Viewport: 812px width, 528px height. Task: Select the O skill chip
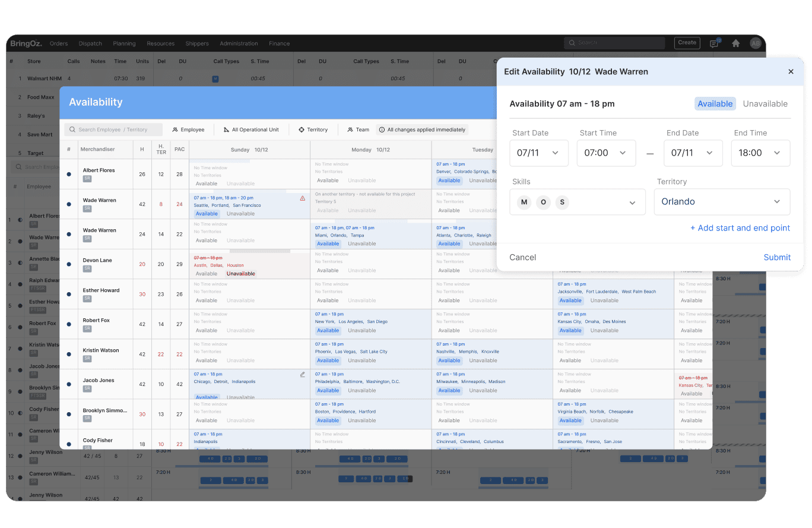[543, 202]
